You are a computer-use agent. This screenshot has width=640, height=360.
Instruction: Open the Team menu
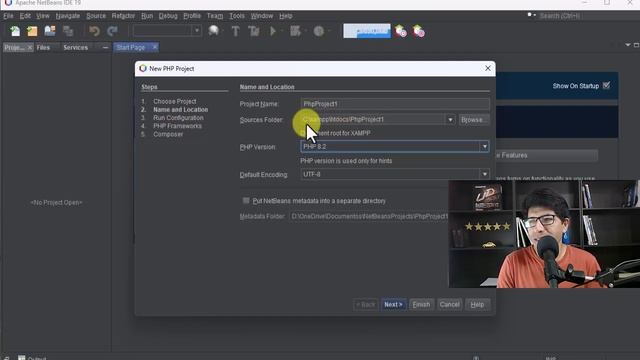(215, 16)
